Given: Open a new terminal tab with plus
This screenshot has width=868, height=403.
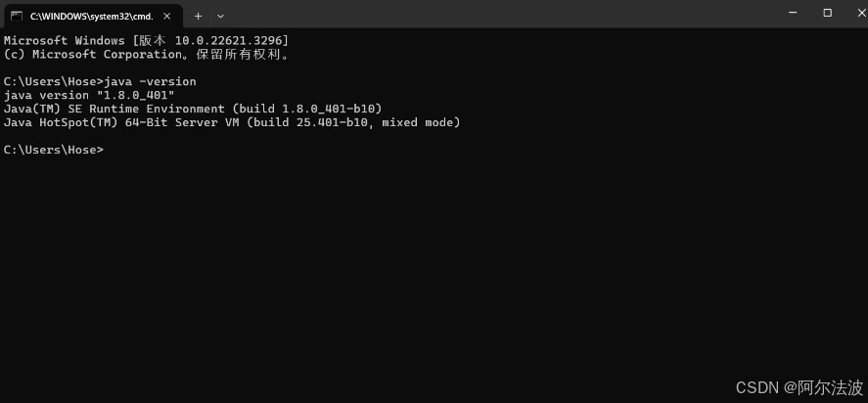Looking at the screenshot, I should coord(198,16).
